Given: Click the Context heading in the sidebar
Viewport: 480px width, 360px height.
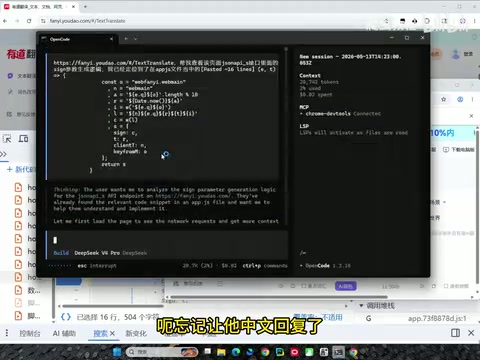Looking at the screenshot, I should pyautogui.click(x=310, y=76).
